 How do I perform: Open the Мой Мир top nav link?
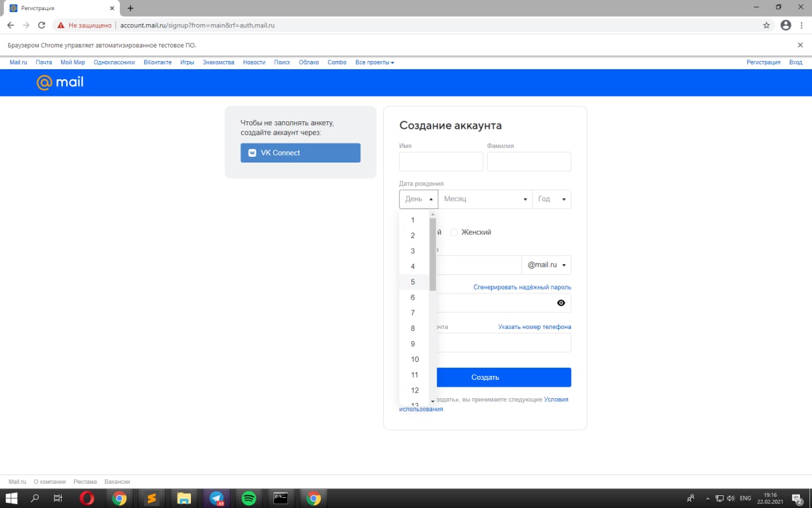tap(72, 62)
